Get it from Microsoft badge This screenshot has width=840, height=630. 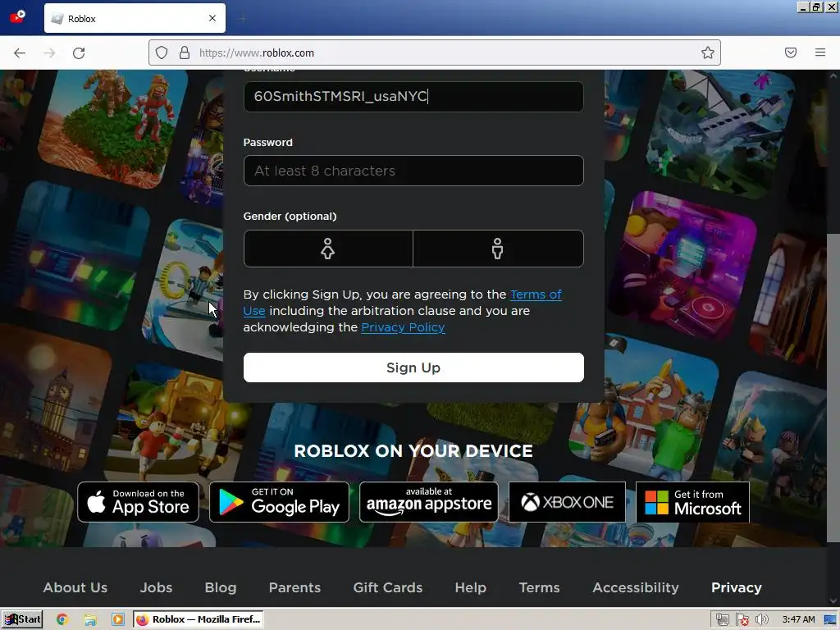tap(692, 502)
